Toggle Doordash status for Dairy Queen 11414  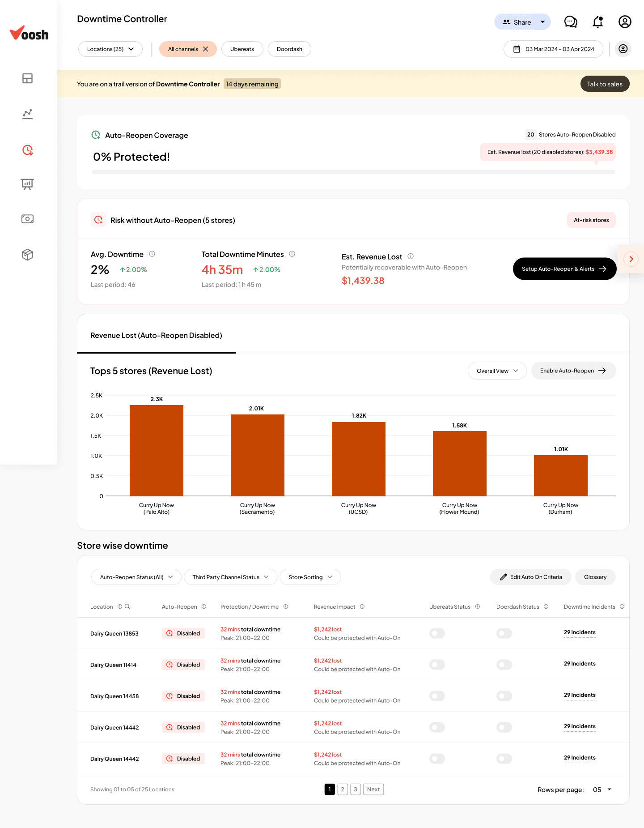(x=504, y=665)
